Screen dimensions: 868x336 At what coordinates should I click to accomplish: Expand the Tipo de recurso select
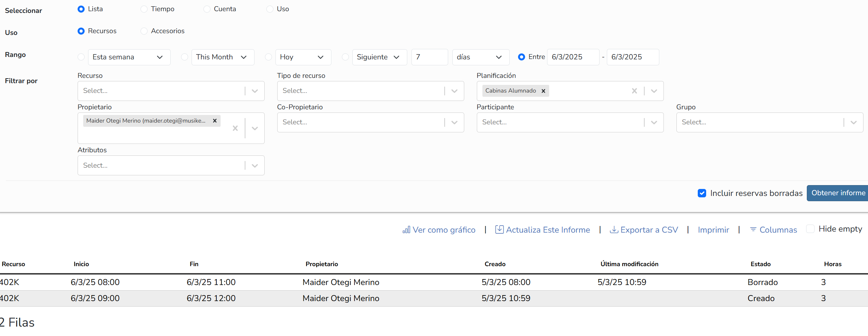[454, 91]
